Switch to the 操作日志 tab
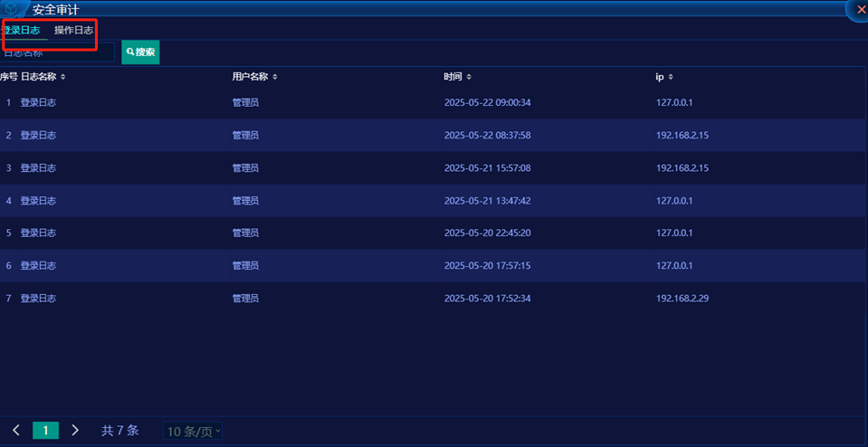868x447 pixels. click(x=73, y=31)
